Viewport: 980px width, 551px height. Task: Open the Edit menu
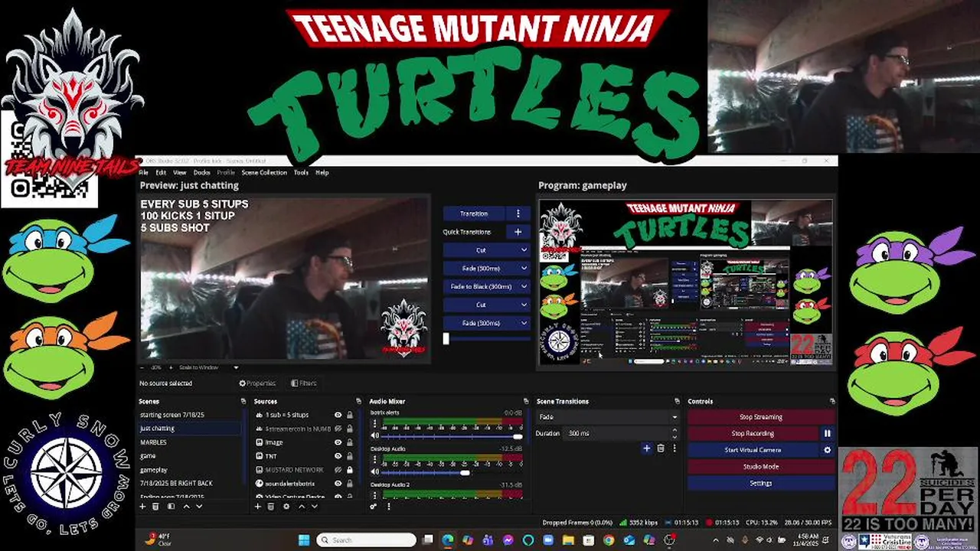point(161,172)
